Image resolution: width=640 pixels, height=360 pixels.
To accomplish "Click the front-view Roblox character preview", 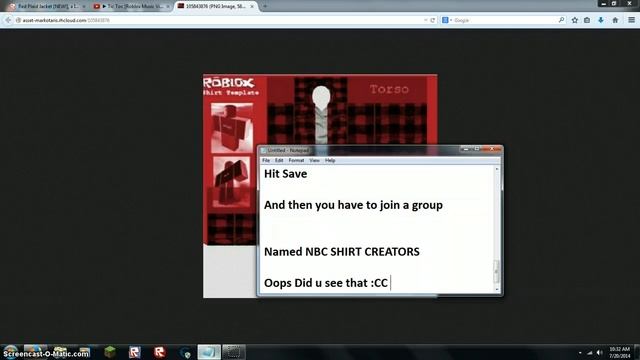I will click(x=232, y=128).
